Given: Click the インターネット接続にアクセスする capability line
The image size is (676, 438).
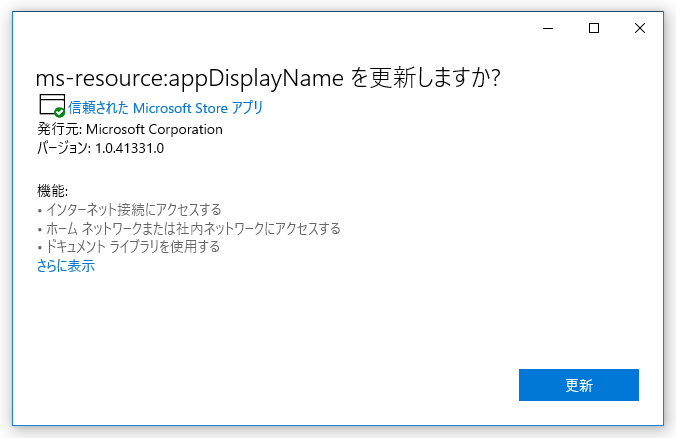Looking at the screenshot, I should click(x=129, y=210).
